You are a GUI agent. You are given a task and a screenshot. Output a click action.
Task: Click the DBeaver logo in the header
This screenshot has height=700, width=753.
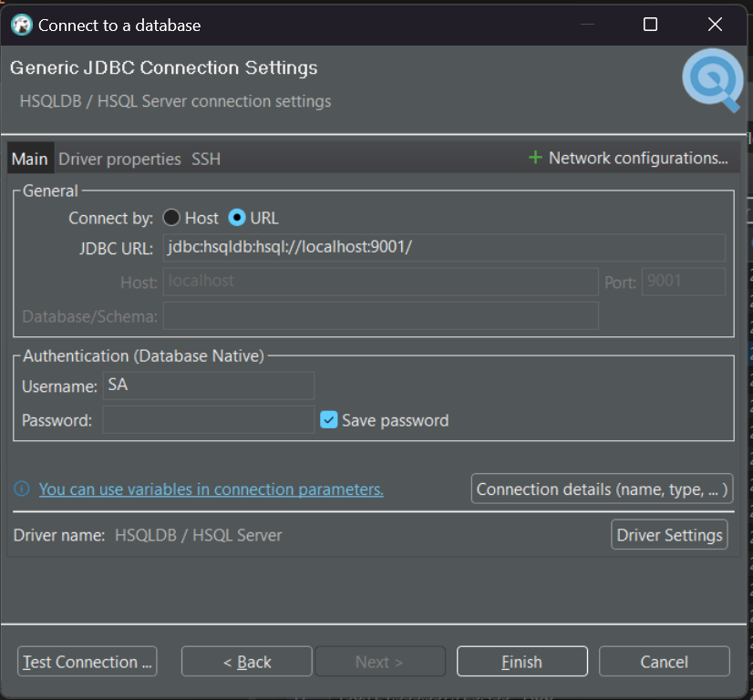click(711, 80)
